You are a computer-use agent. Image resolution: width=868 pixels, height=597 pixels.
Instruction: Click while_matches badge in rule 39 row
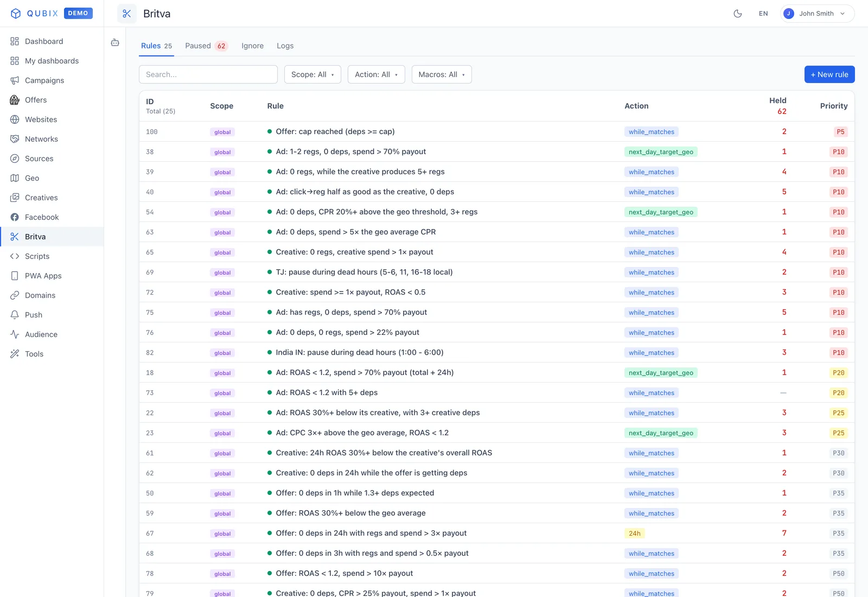(x=652, y=172)
